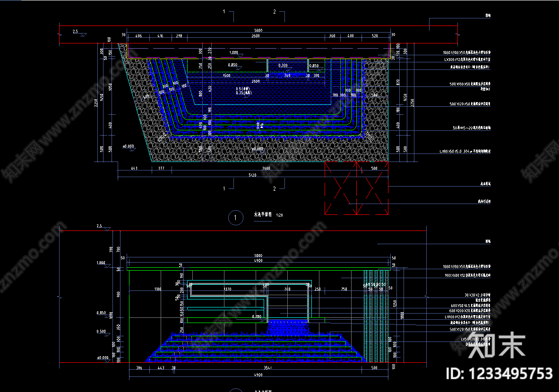This screenshot has width=559, height=392.
Task: Select the 386 dimension value
Action: (139, 368)
